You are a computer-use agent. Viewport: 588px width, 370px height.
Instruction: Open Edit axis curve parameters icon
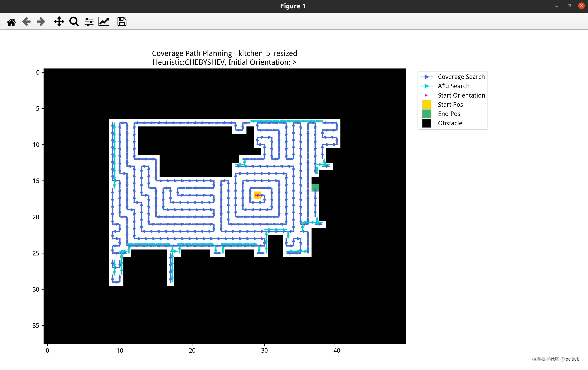(104, 22)
